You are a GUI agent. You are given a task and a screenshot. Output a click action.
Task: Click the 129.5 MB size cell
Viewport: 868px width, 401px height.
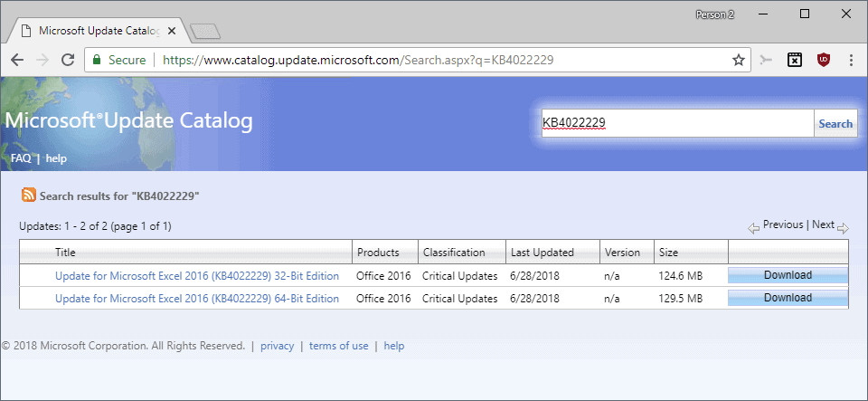[680, 299]
